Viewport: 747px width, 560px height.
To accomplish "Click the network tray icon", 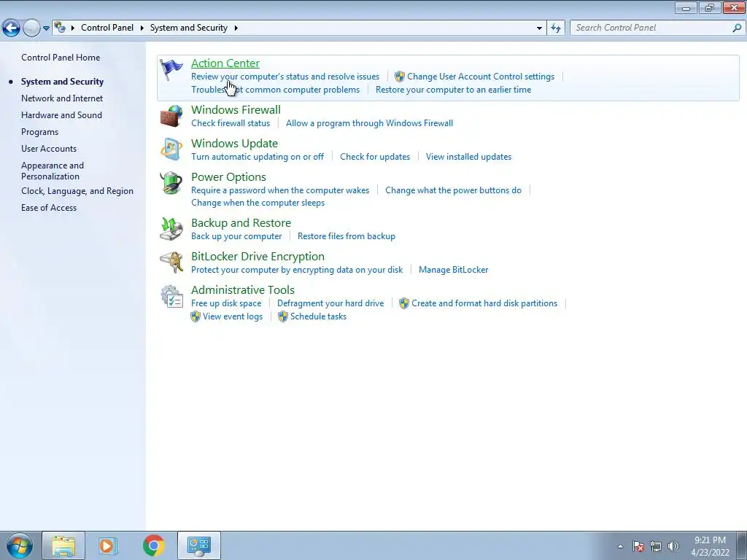I will 656,546.
